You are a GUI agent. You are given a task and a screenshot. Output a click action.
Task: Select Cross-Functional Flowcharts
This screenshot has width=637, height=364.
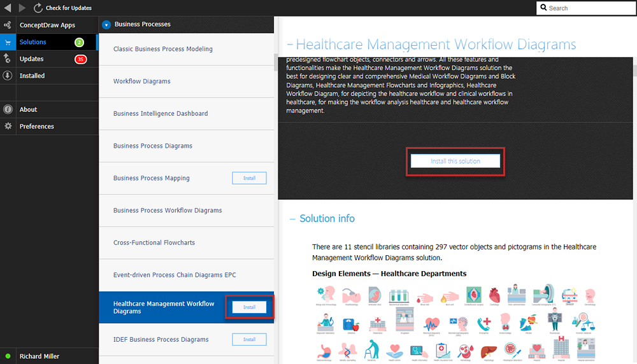click(x=187, y=242)
